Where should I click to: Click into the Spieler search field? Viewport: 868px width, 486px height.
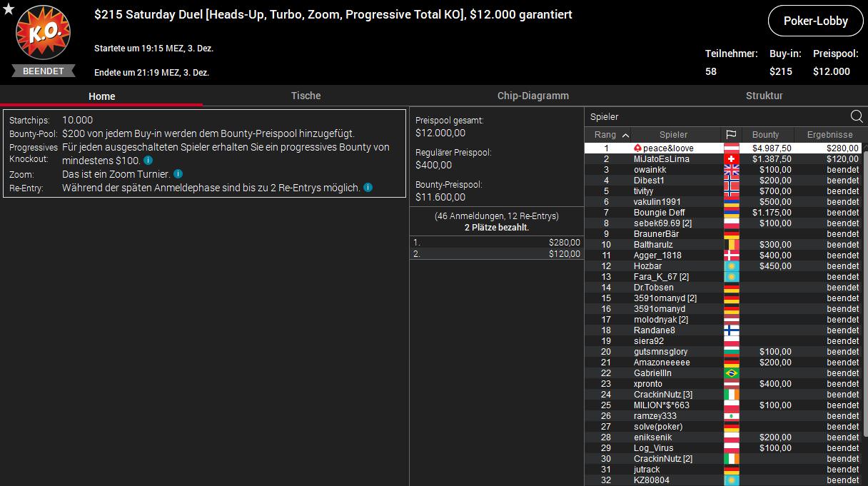pyautogui.click(x=714, y=117)
